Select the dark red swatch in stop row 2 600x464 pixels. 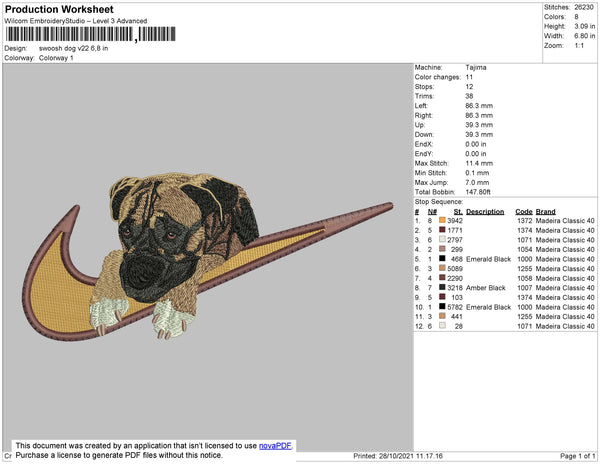(x=442, y=230)
